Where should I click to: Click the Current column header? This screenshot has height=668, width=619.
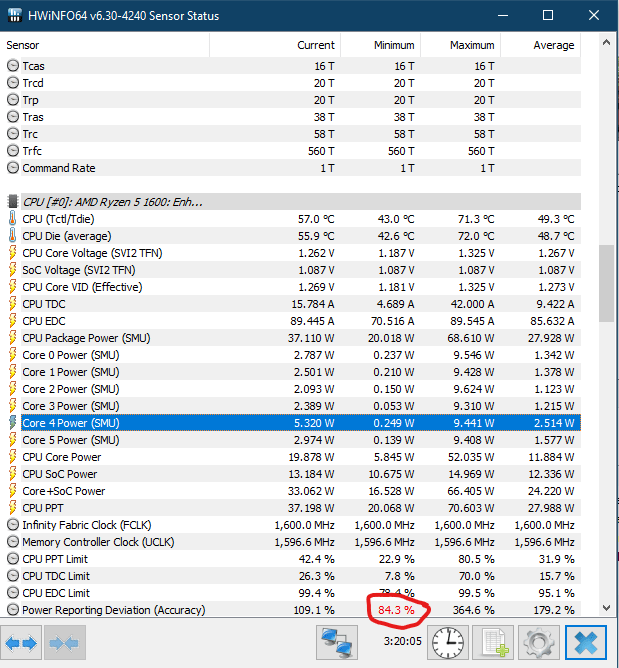point(275,45)
